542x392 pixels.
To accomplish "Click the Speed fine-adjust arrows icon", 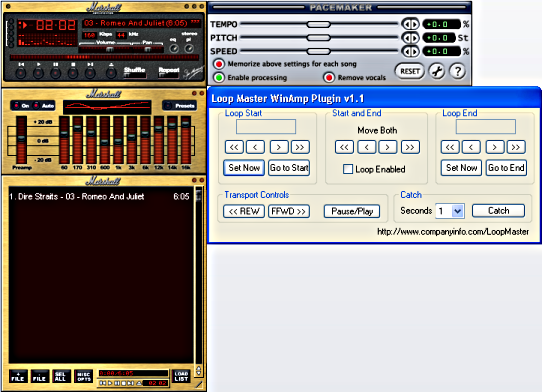I will click(410, 51).
